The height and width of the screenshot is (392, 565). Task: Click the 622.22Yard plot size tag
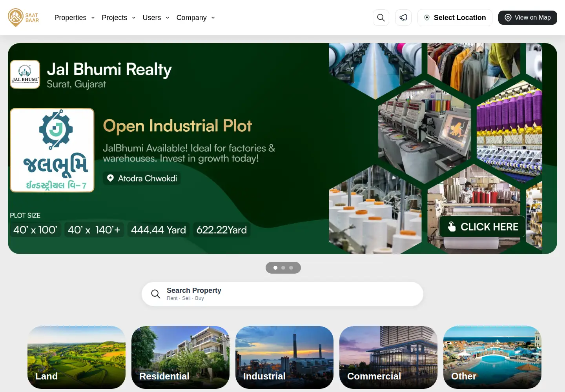point(222,230)
